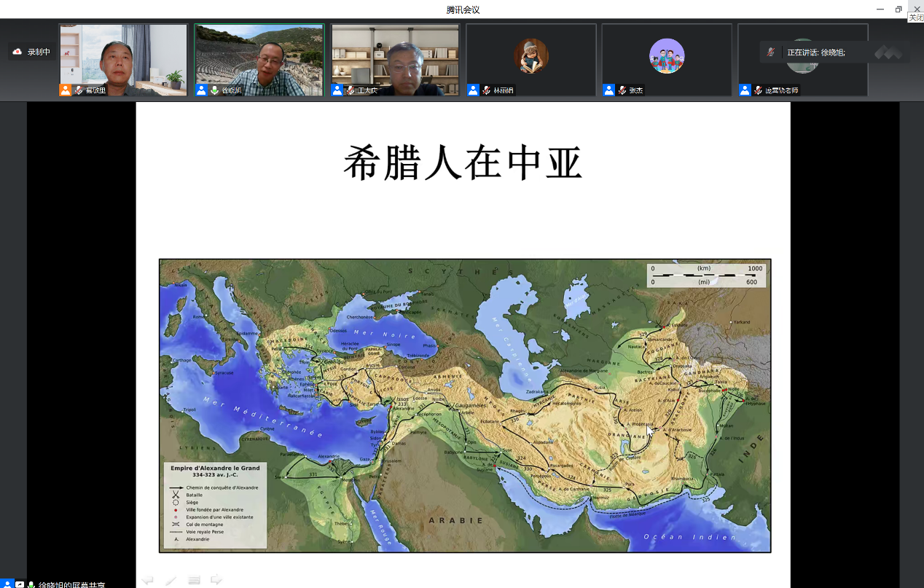The image size is (924, 588).
Task: Click 林丽娟's cartoon avatar picture
Action: click(x=531, y=56)
